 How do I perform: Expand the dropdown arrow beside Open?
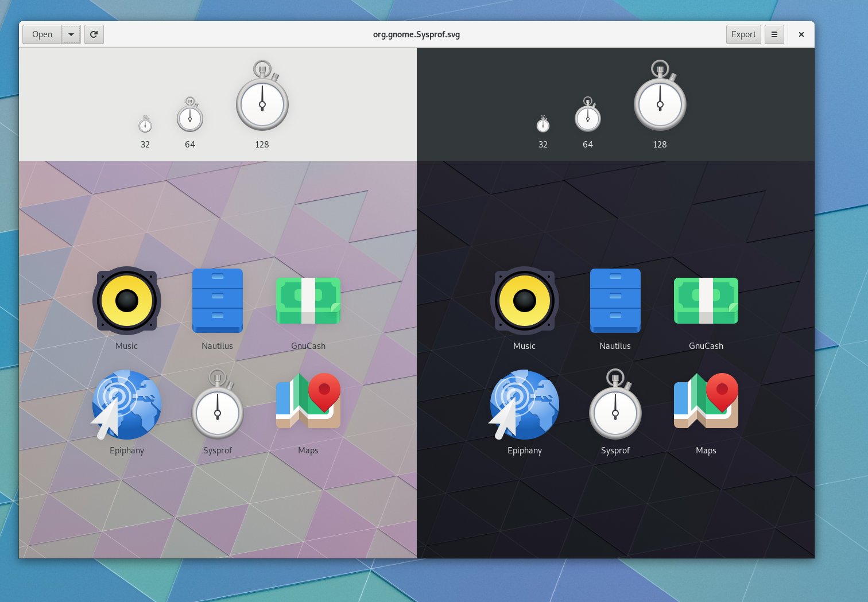[x=71, y=34]
